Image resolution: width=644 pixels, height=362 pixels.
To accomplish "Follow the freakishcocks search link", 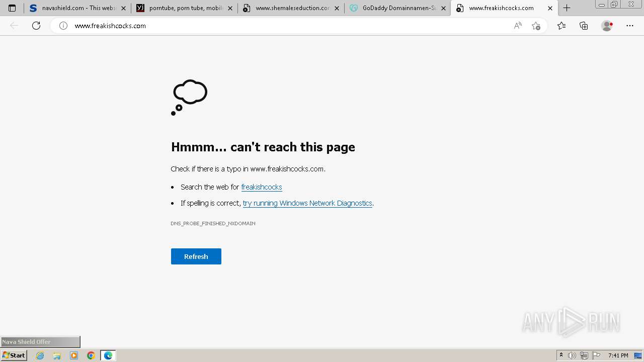I will pos(262,187).
